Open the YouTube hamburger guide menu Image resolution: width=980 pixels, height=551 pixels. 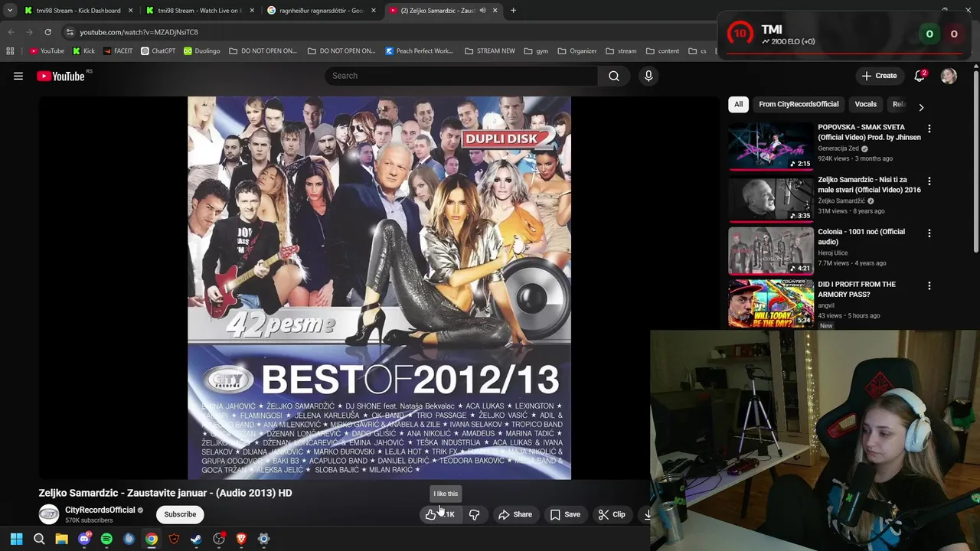click(x=18, y=76)
